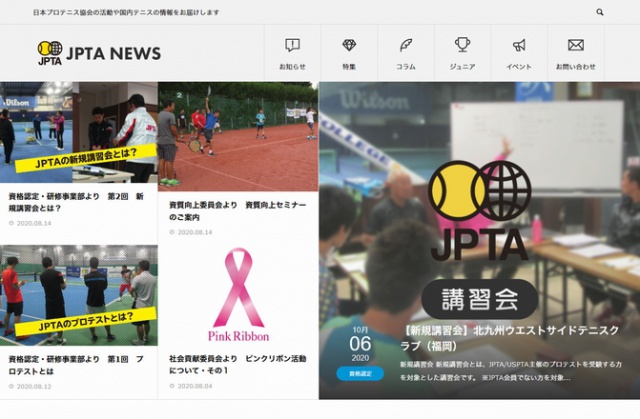Open article 資質向上セミナーのご案内
640x419 pixels.
(238, 211)
